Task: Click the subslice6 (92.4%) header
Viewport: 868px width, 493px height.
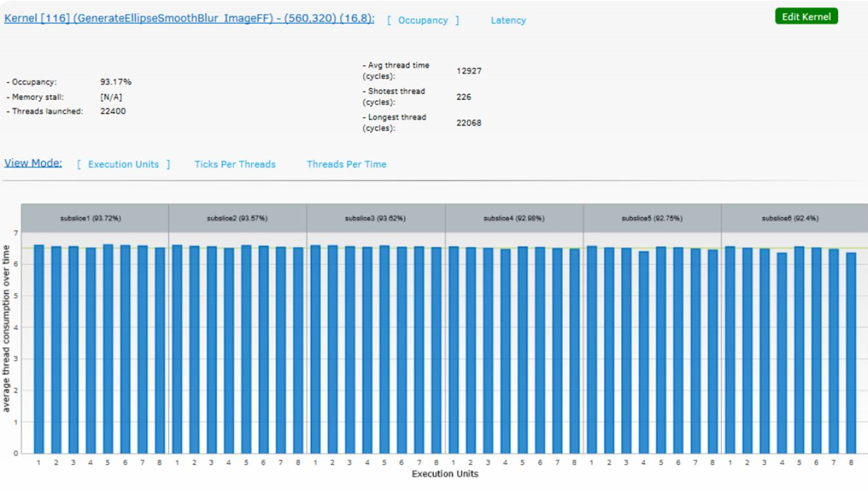Action: [790, 218]
